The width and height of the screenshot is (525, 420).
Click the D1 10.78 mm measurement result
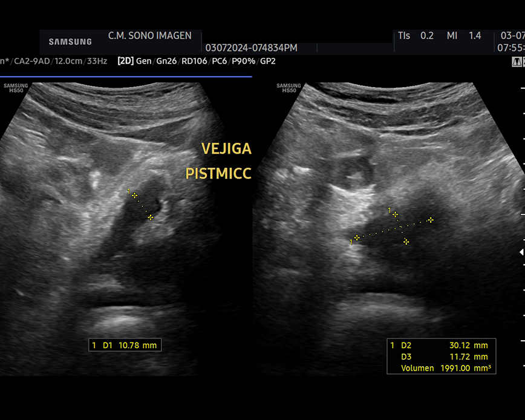point(124,346)
